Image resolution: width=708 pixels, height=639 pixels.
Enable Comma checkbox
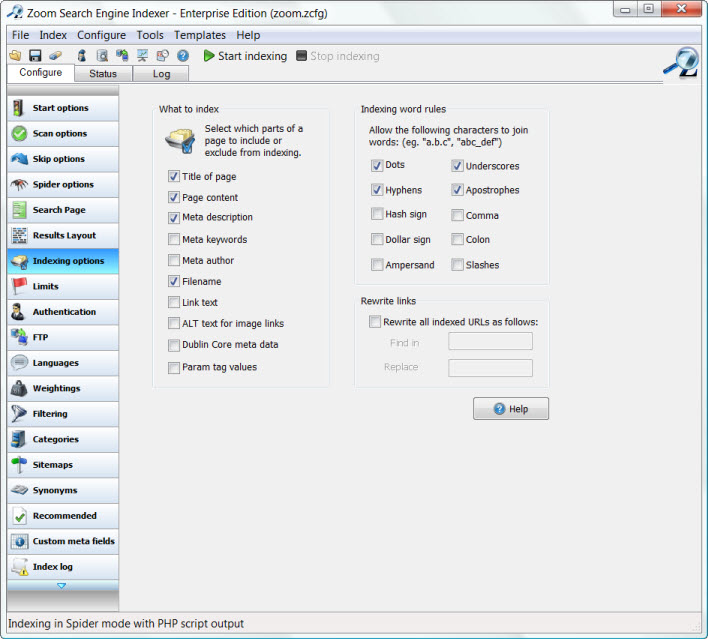pyautogui.click(x=457, y=215)
